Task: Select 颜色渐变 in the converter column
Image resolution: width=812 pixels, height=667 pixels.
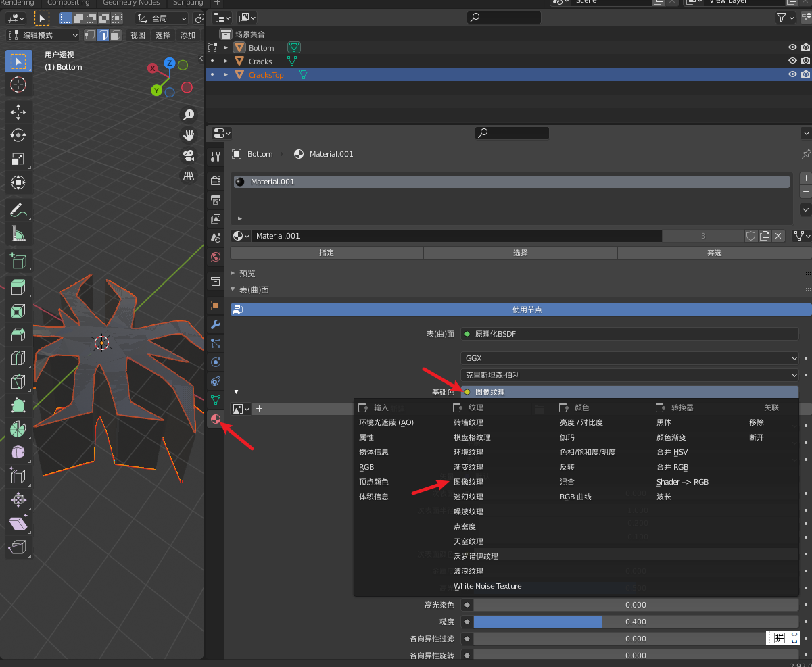Action: [x=671, y=437]
